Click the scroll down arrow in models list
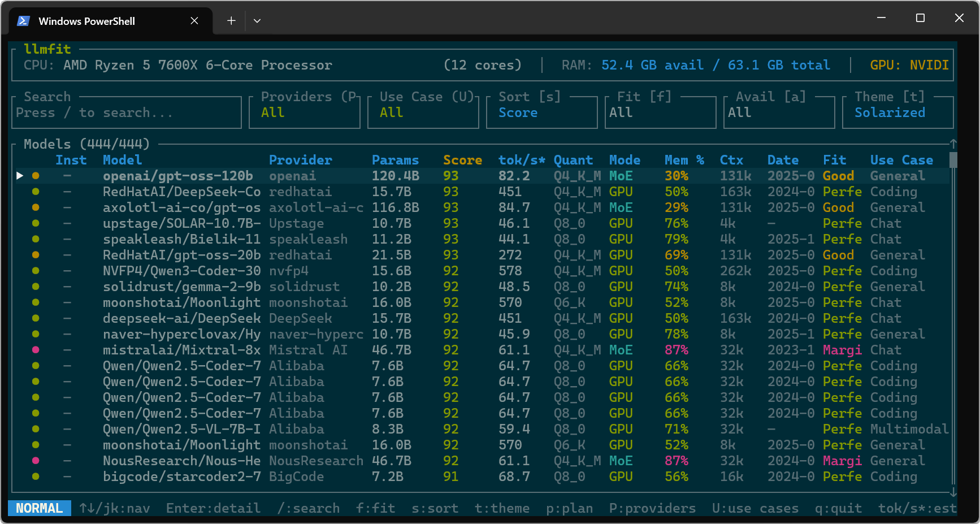980x524 pixels. point(953,492)
